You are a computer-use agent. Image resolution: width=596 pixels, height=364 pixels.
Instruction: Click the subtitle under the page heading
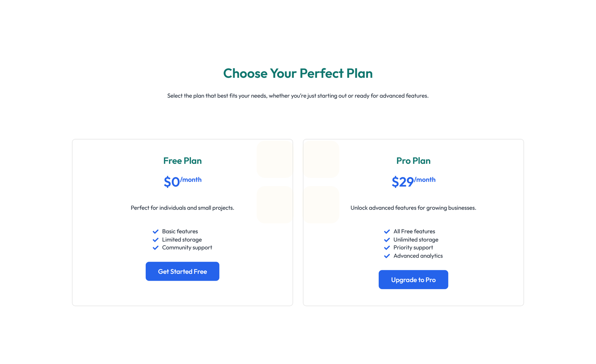pyautogui.click(x=298, y=96)
